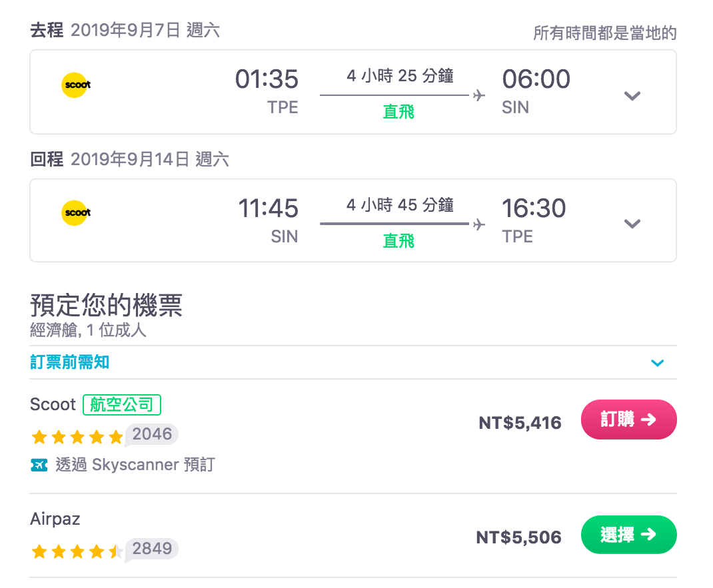
Task: Expand the return flight details chevron
Action: [x=632, y=224]
